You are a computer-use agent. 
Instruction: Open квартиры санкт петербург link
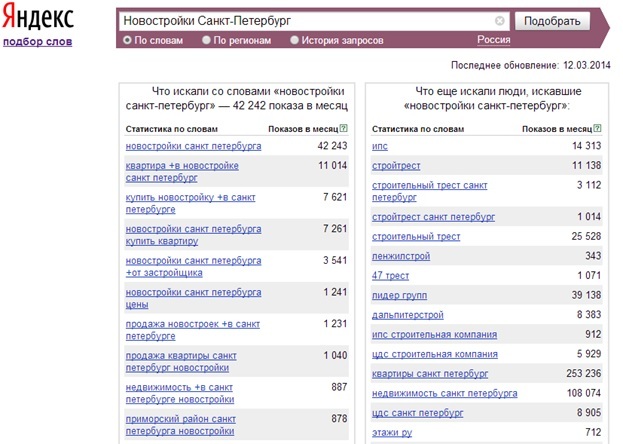(430, 374)
